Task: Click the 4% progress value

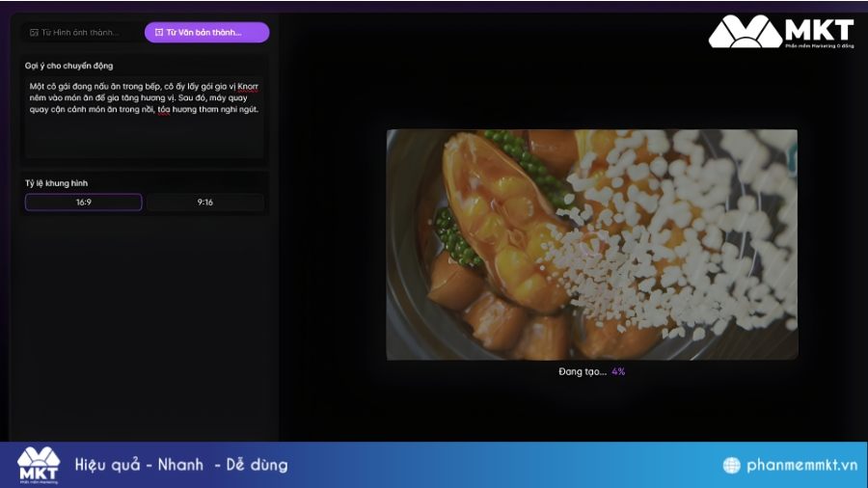Action: 618,372
